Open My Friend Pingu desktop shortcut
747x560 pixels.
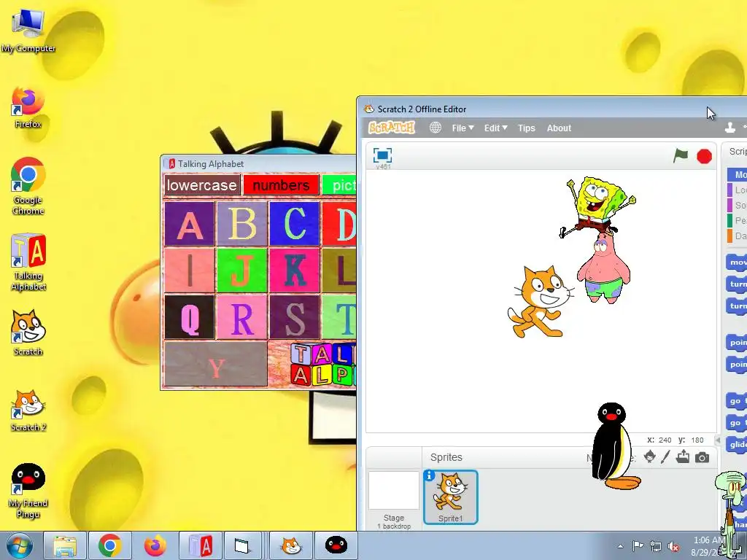coord(28,491)
